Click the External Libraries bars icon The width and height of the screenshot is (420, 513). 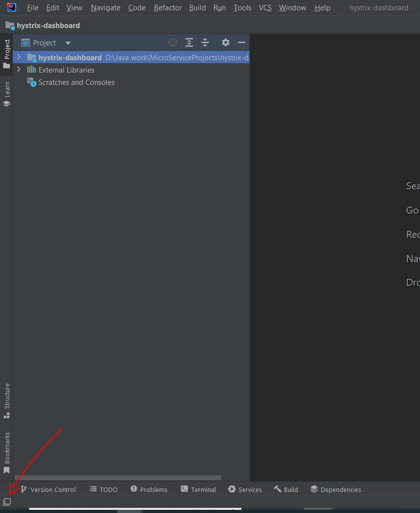coord(32,70)
